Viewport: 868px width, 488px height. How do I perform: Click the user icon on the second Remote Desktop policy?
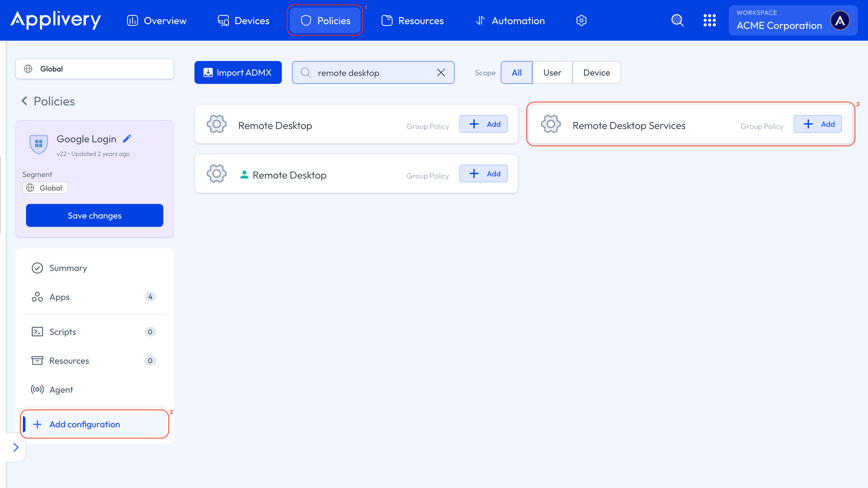click(x=244, y=174)
